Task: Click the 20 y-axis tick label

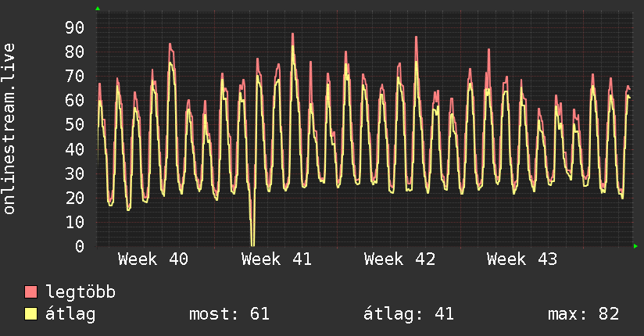Action: pos(75,198)
